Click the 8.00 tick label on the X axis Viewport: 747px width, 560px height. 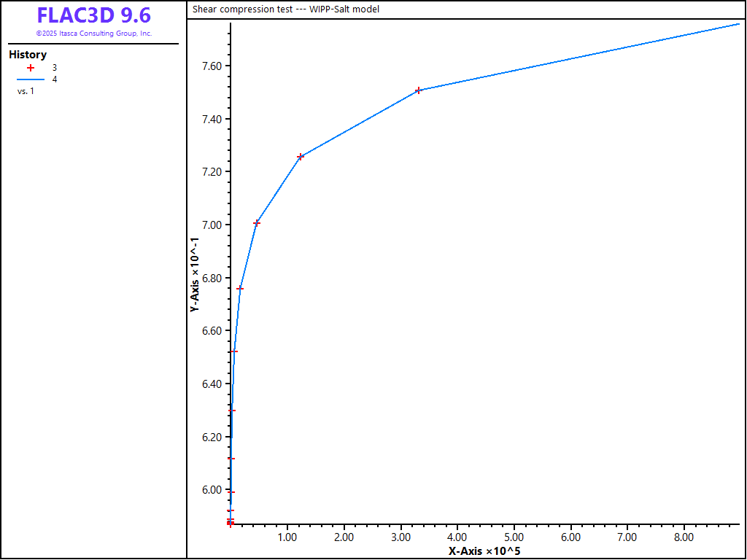pos(684,537)
